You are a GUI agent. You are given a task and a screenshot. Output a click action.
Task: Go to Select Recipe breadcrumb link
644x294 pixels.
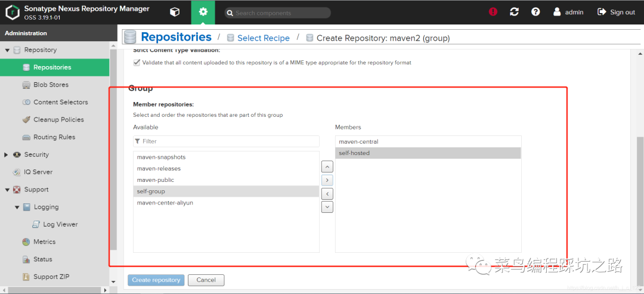click(264, 38)
